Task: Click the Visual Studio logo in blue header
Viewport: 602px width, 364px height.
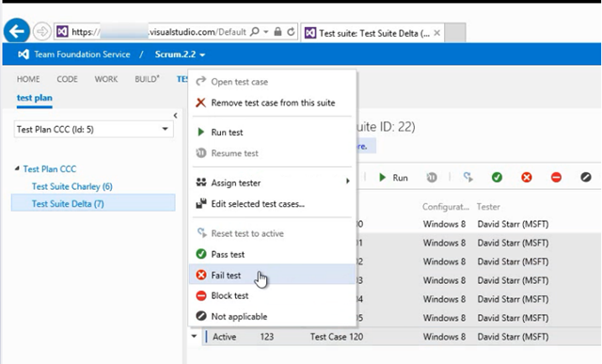Action: pos(24,55)
